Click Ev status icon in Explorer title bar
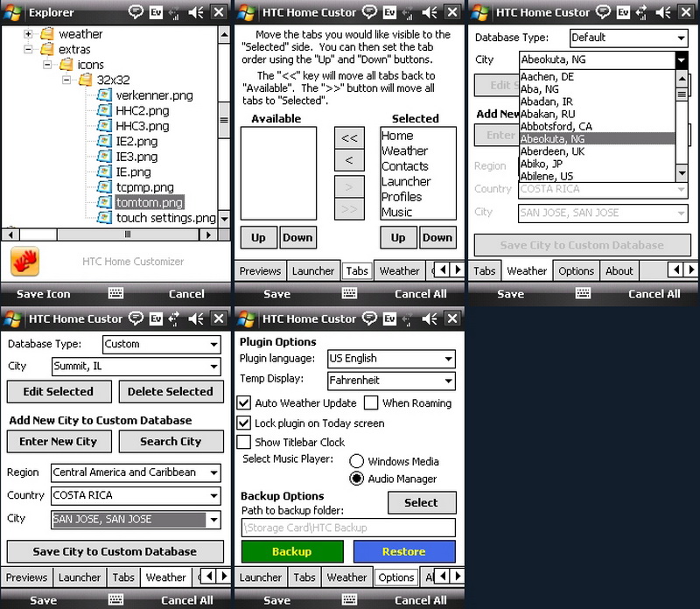Viewport: 700px width, 609px height. (157, 12)
